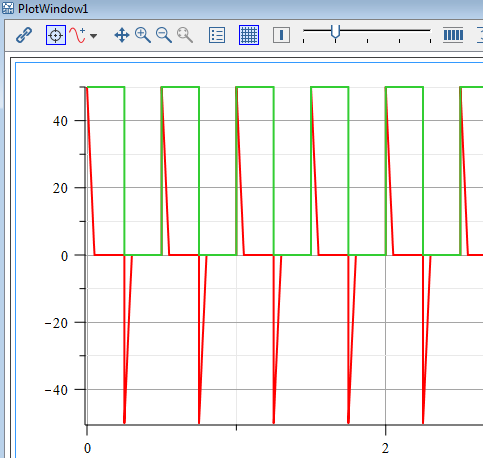Click the y-axis label -20
The height and width of the screenshot is (458, 483).
pyautogui.click(x=56, y=323)
